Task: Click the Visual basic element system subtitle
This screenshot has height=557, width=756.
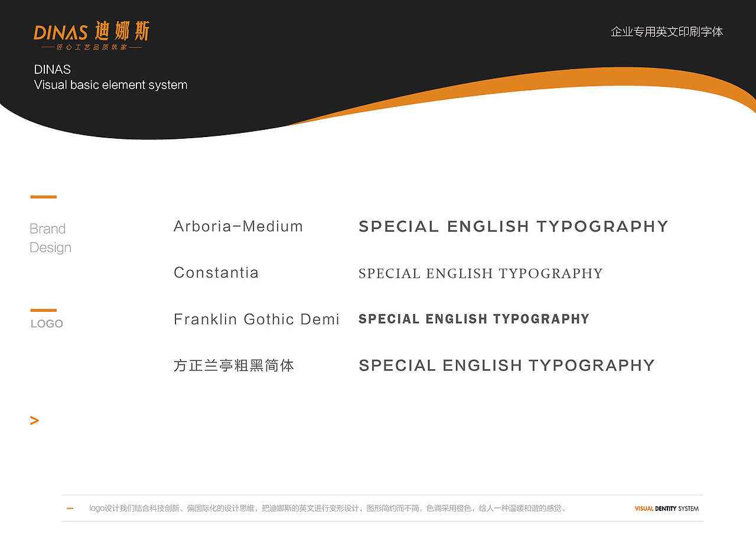Action: [111, 85]
